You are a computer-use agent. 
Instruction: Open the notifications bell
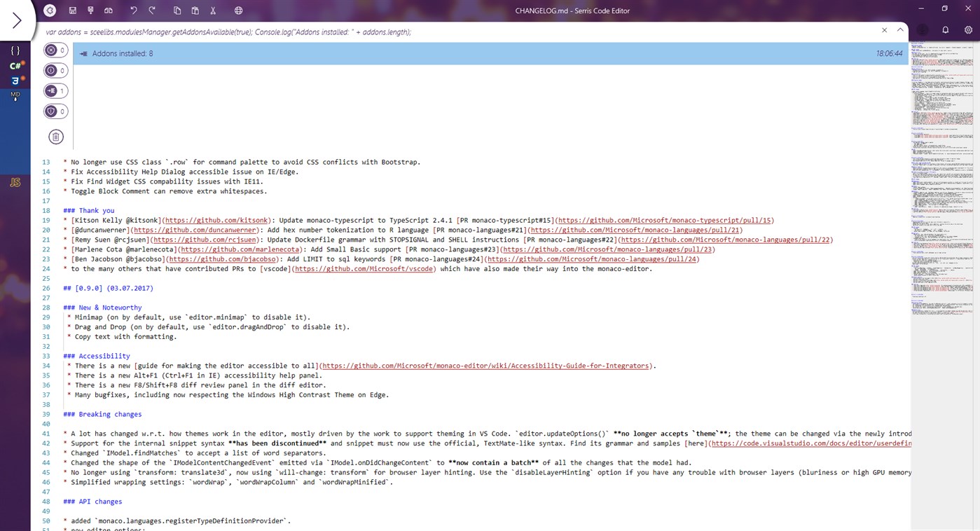(945, 30)
